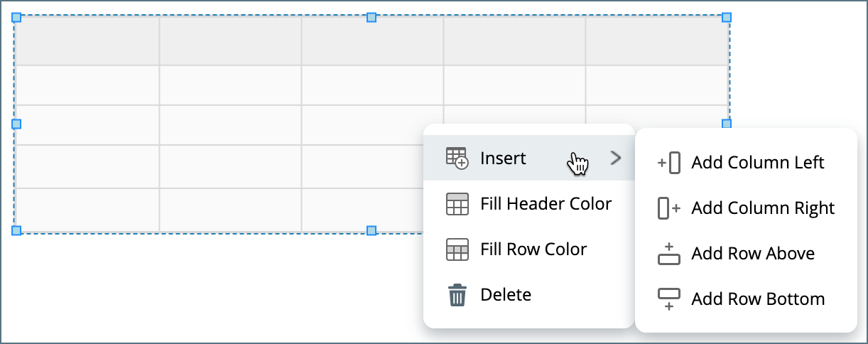Expand the Insert submenu arrow
This screenshot has width=868, height=344.
tap(616, 158)
